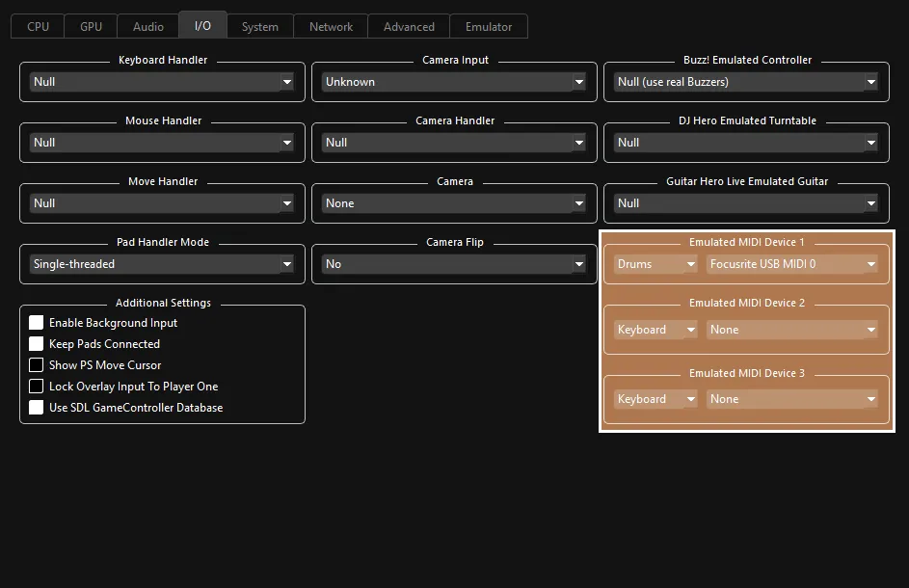Screen dimensions: 909x588
Task: Expand the Camera Handler dropdown
Action: point(453,143)
